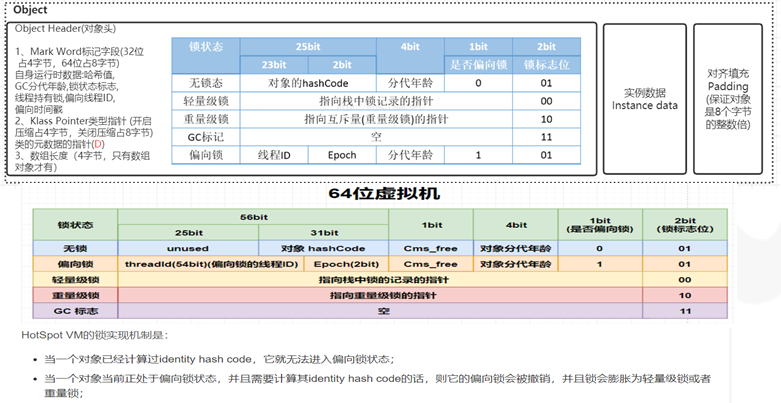Click the red "D" after 类的元数据的指针
Viewport: 781px width, 403px height.
coord(98,144)
